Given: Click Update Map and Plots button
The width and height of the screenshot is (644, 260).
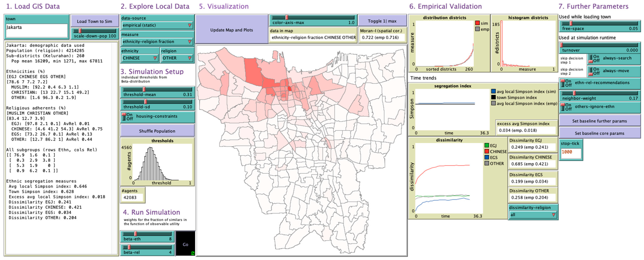Looking at the screenshot, I should pos(231,30).
